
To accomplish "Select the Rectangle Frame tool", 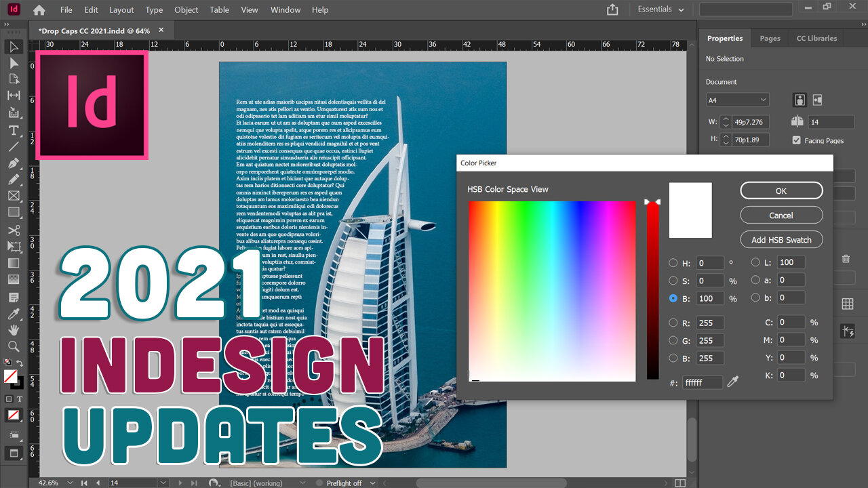I will pos(14,196).
